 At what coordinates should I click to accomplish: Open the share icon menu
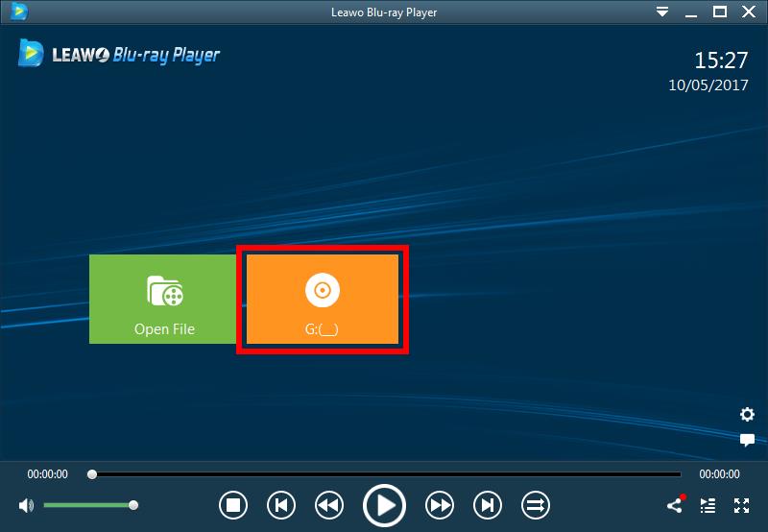tap(676, 504)
